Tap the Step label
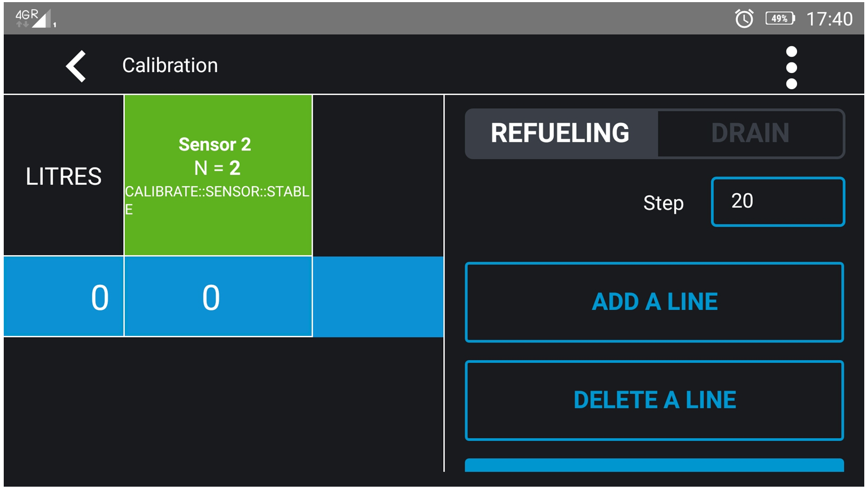This screenshot has height=492, width=868. click(x=663, y=203)
